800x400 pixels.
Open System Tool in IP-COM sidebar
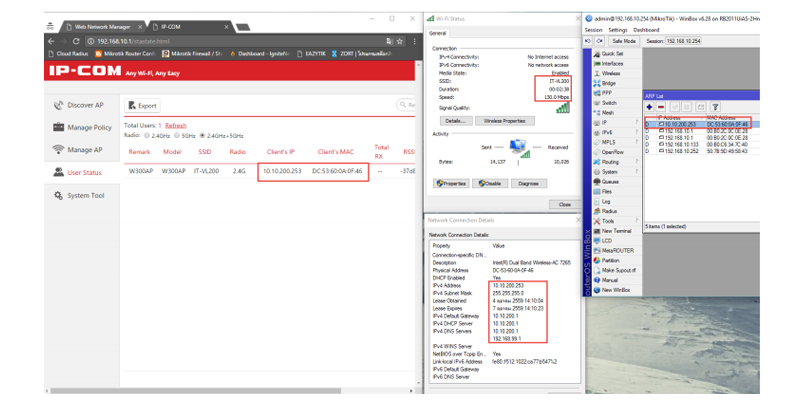(79, 195)
